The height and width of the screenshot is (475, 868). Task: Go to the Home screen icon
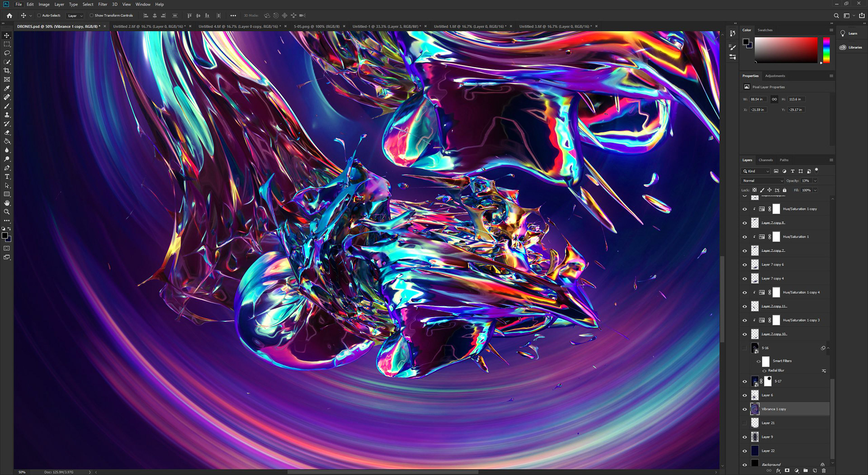[x=9, y=15]
